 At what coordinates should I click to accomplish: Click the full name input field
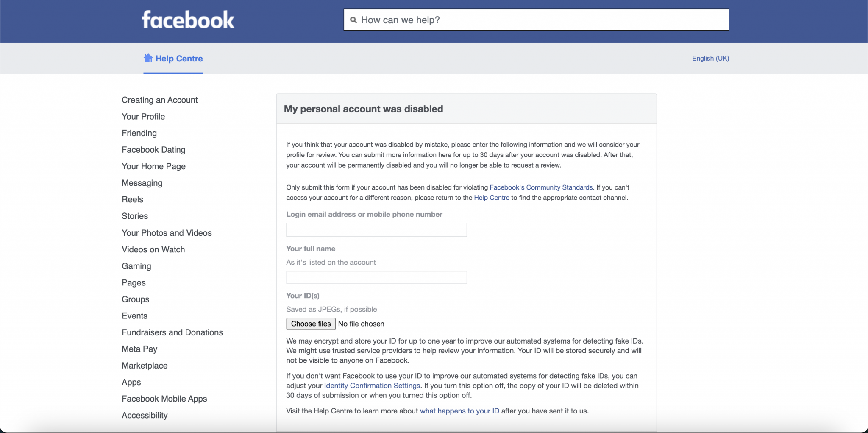(376, 277)
